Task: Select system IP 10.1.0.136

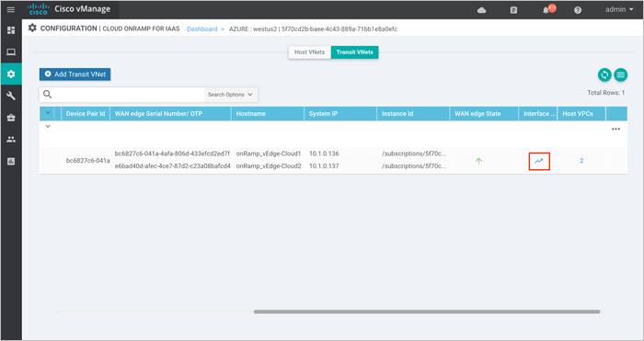Action: (x=324, y=153)
